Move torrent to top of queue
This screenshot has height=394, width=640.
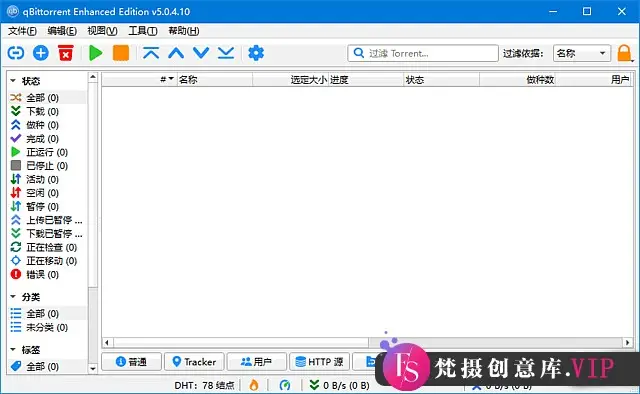(151, 53)
